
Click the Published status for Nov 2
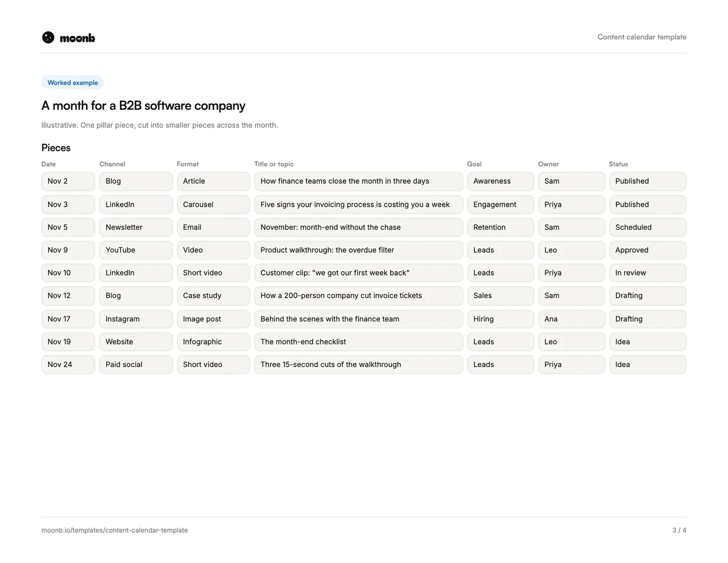pyautogui.click(x=648, y=182)
